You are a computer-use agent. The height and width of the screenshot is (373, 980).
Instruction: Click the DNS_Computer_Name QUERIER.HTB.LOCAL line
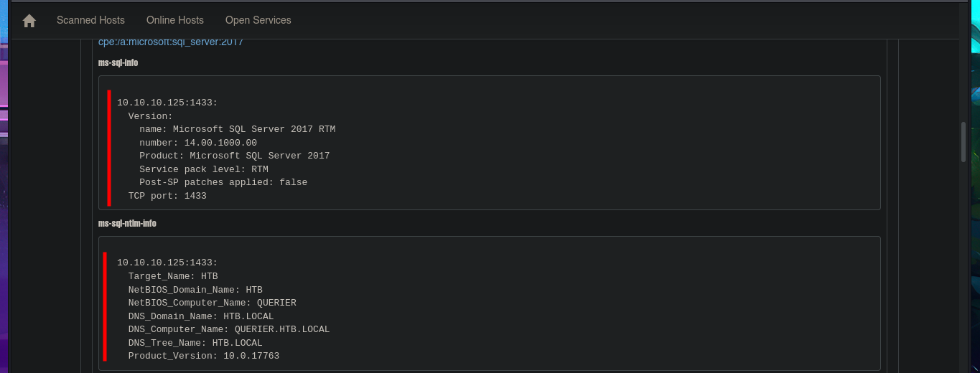click(229, 329)
